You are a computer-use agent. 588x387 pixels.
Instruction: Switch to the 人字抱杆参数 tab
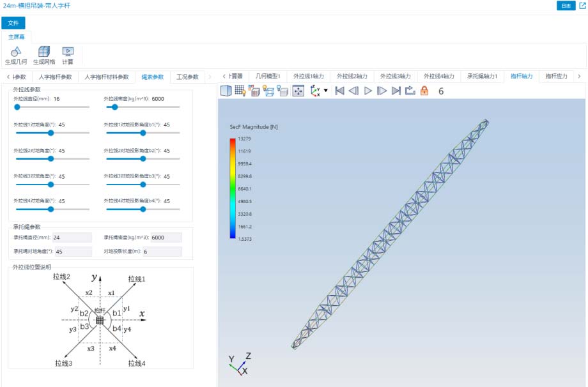click(55, 77)
